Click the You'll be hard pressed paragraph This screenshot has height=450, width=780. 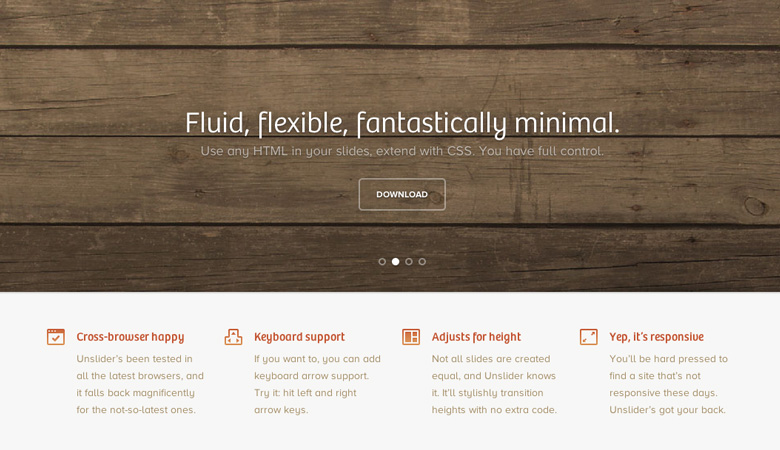point(669,384)
